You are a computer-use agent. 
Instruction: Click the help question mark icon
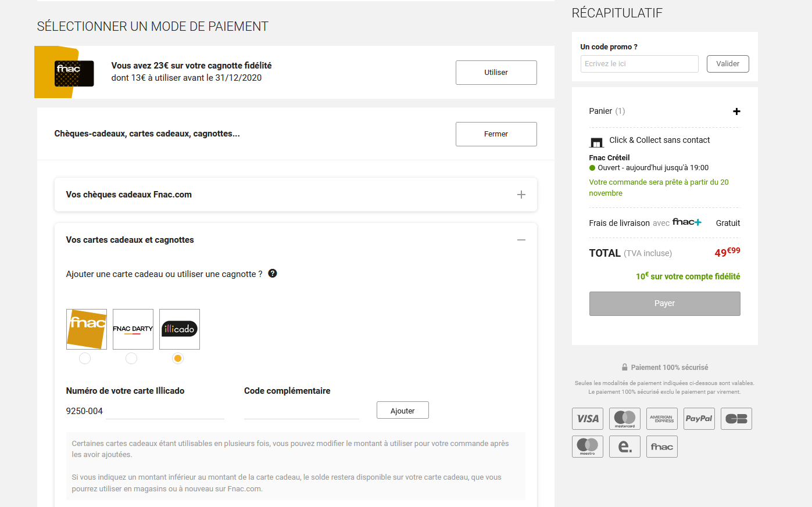[273, 274]
